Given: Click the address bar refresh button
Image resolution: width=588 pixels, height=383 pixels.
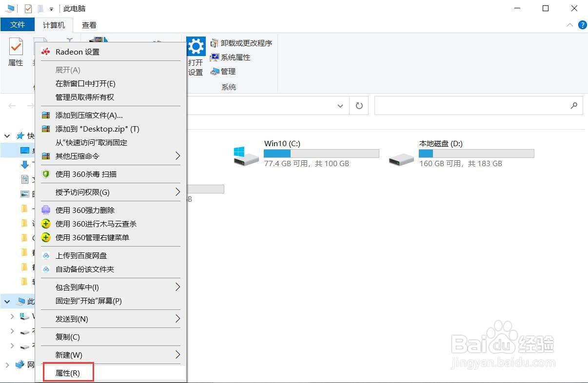Looking at the screenshot, I should pos(359,106).
